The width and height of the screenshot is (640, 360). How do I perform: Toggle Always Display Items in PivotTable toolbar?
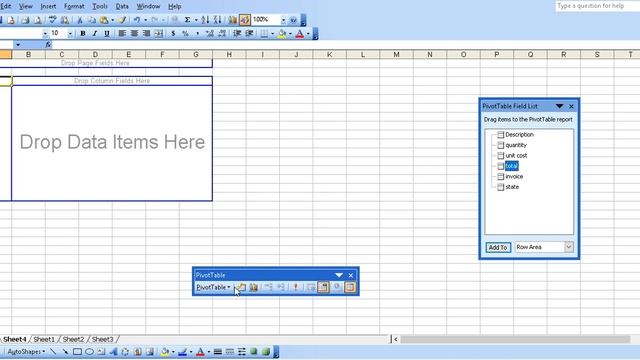click(323, 287)
